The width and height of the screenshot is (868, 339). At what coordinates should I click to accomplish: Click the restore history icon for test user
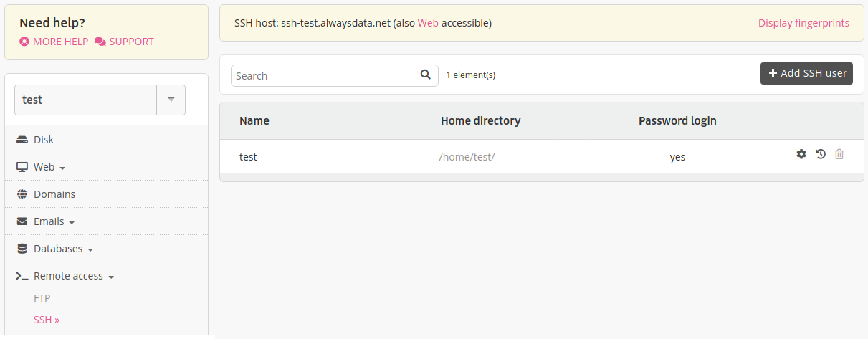click(x=821, y=154)
